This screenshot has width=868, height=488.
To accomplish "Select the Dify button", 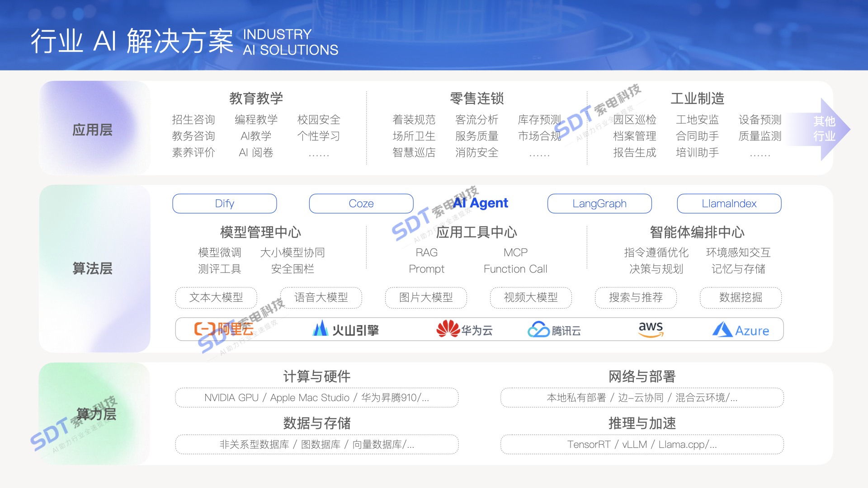I will click(225, 204).
